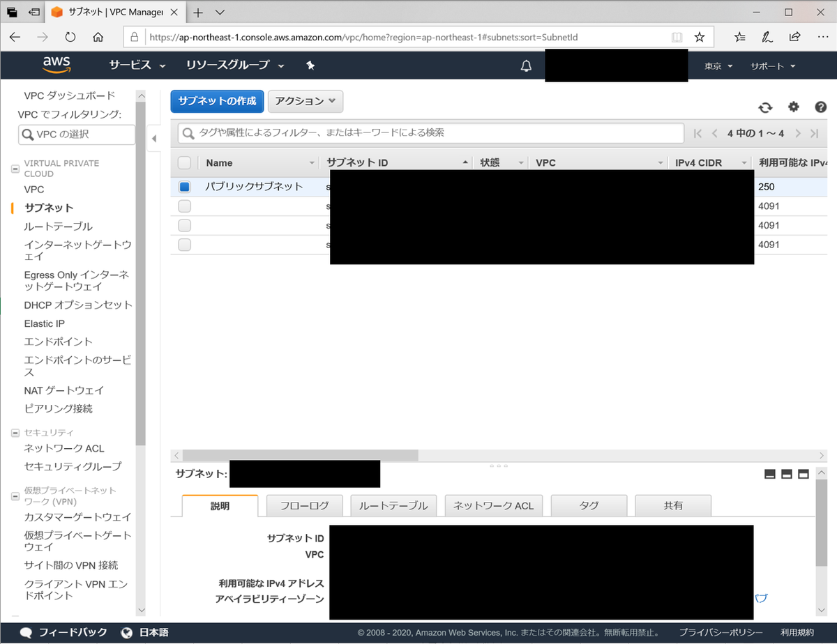Go to previous page of results
Image resolution: width=837 pixels, height=644 pixels.
pos(714,133)
